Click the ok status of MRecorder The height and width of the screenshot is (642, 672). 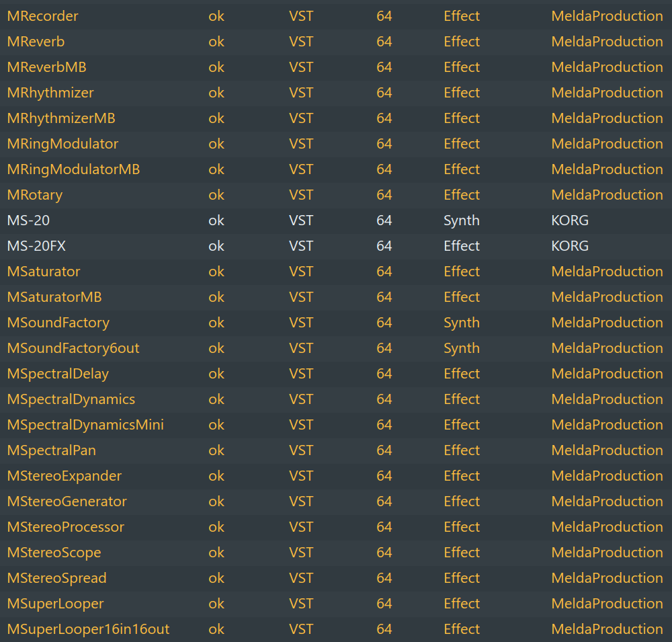click(x=216, y=16)
